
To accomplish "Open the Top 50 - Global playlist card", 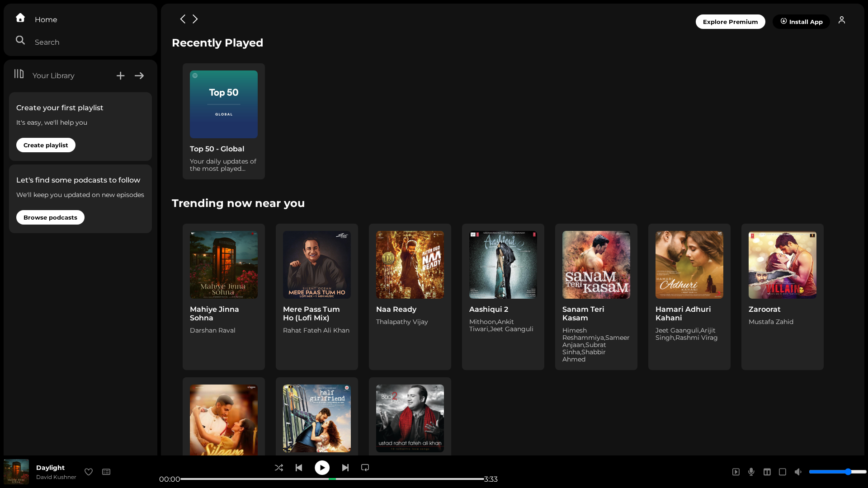I will [x=224, y=121].
